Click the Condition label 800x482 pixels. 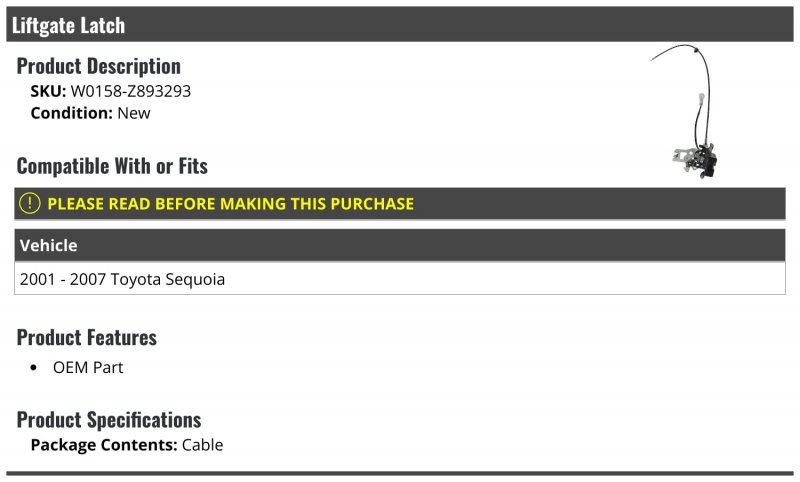[71, 113]
